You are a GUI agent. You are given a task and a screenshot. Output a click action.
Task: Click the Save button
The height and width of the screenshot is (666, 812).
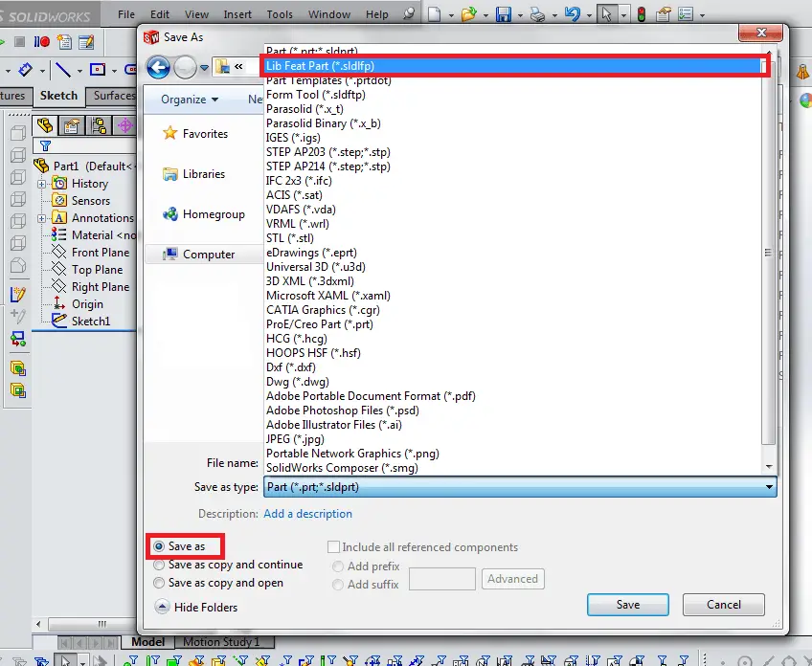pyautogui.click(x=627, y=604)
